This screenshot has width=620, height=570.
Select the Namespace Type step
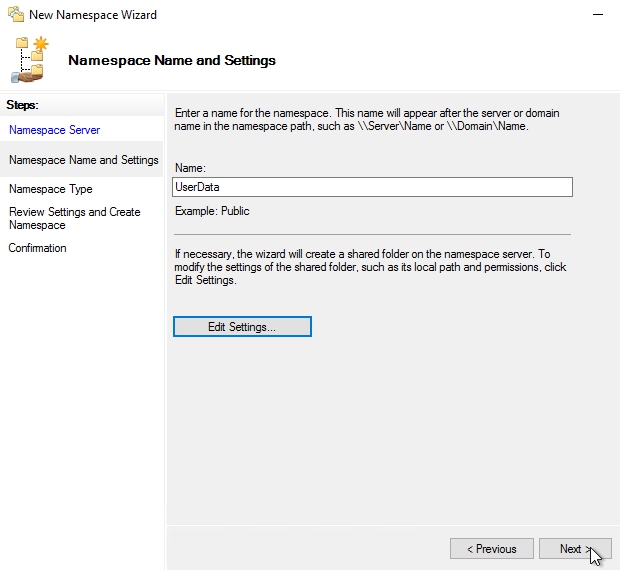[x=50, y=189]
